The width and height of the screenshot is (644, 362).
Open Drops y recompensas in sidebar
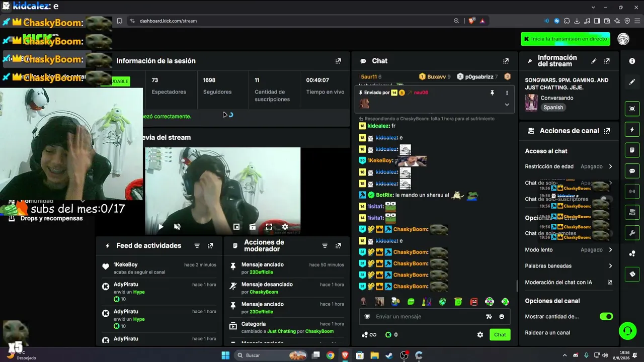51,219
